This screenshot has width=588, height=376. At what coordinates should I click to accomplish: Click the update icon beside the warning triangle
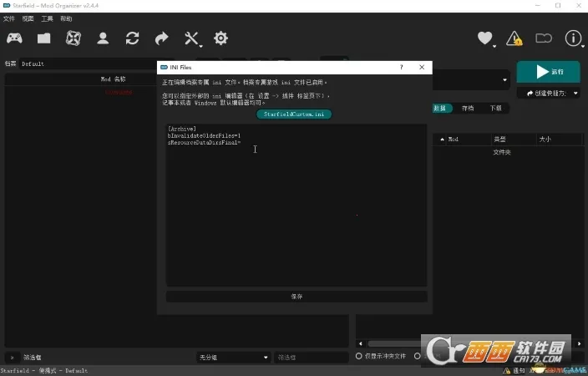pyautogui.click(x=544, y=38)
